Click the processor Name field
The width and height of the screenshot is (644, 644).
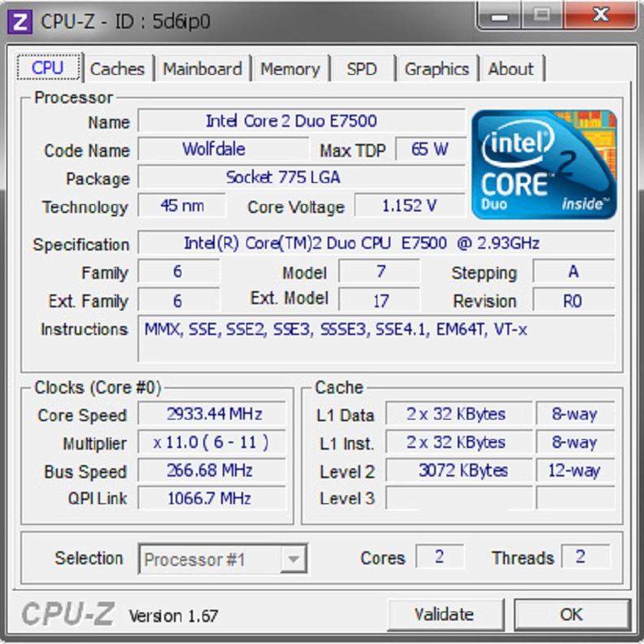tap(301, 121)
